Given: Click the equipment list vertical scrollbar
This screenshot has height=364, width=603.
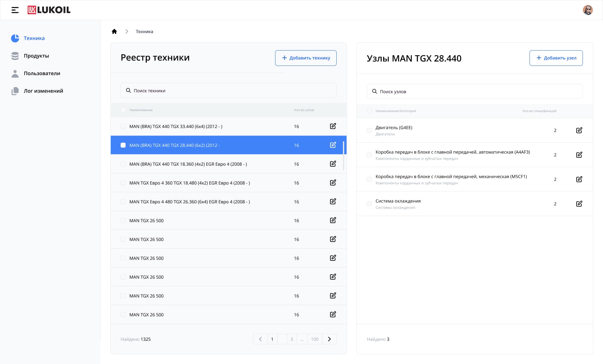Looking at the screenshot, I should click(x=344, y=156).
